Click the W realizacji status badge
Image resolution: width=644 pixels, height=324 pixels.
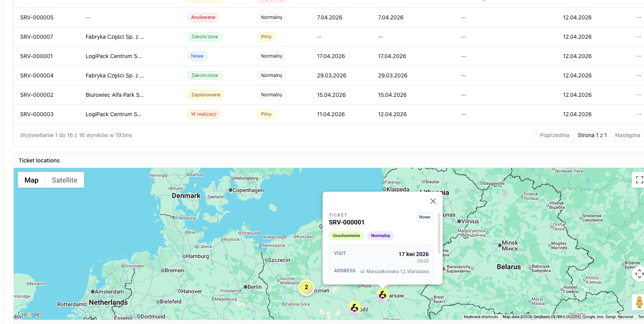pyautogui.click(x=204, y=114)
